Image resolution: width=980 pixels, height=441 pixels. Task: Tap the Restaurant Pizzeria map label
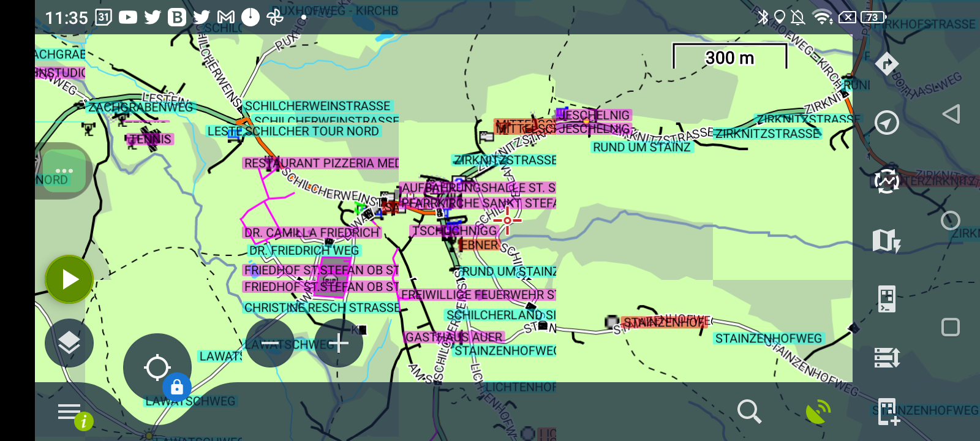321,163
